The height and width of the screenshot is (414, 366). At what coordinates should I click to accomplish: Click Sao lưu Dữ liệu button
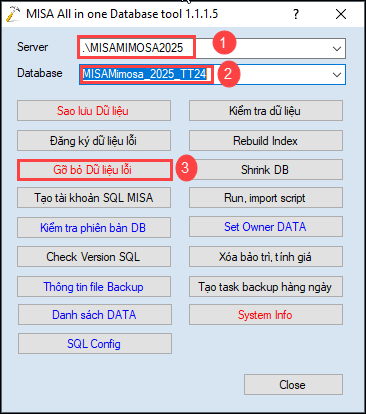(94, 111)
